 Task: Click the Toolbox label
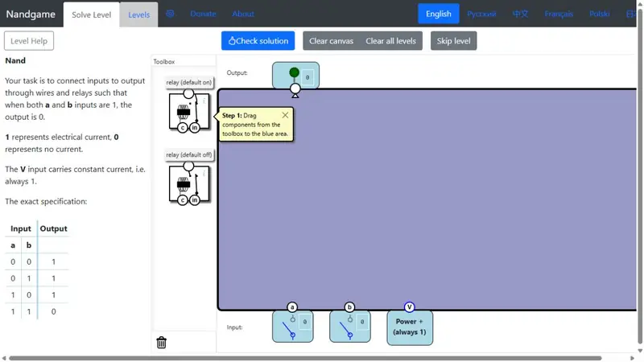164,62
